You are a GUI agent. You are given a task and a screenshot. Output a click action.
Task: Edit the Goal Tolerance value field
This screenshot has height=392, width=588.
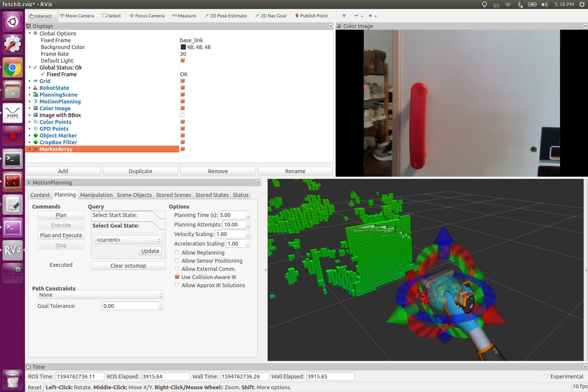131,306
